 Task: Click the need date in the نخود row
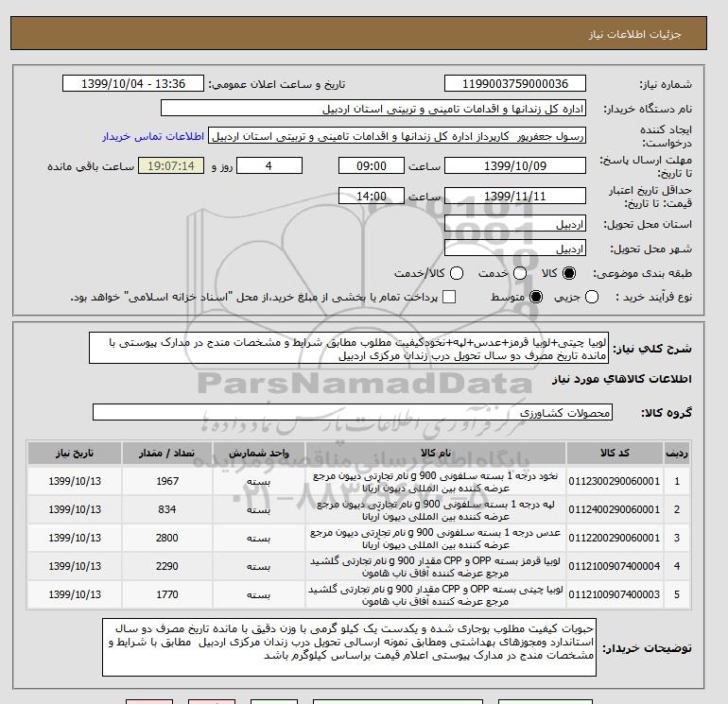[x=75, y=481]
